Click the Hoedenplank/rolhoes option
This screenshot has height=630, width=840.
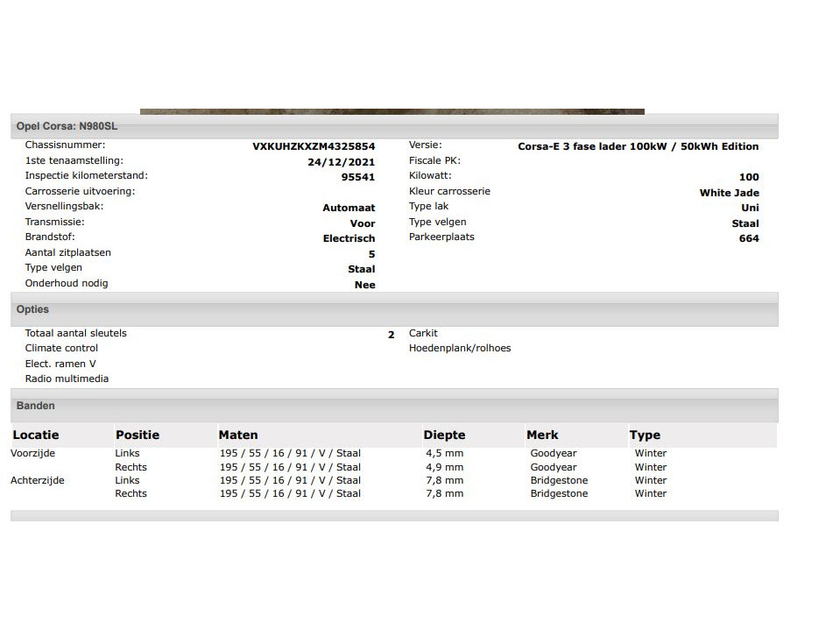pyautogui.click(x=460, y=348)
